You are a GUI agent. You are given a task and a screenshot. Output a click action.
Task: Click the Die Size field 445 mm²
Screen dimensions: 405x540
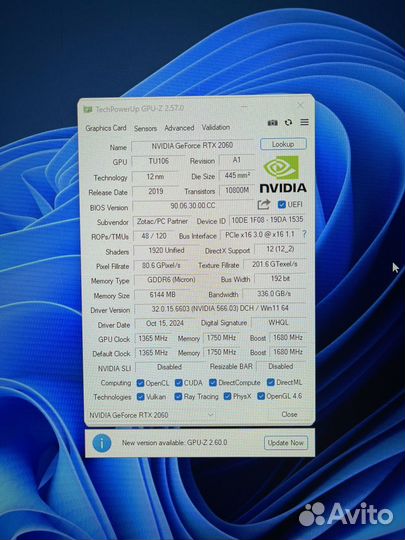pyautogui.click(x=237, y=176)
